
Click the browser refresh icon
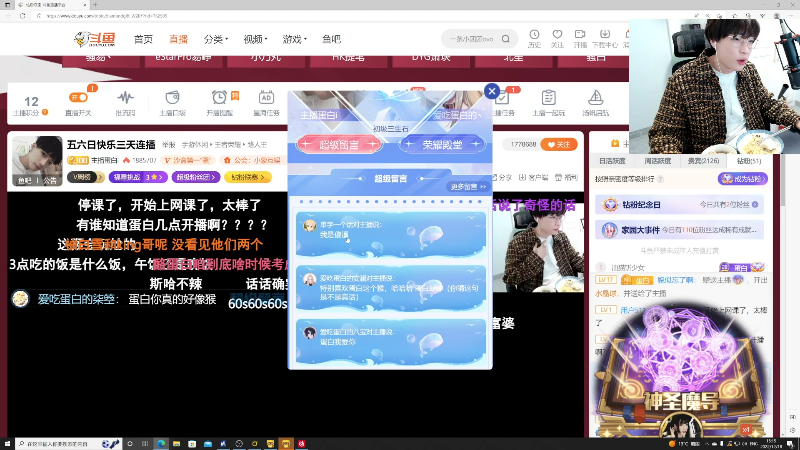point(22,16)
